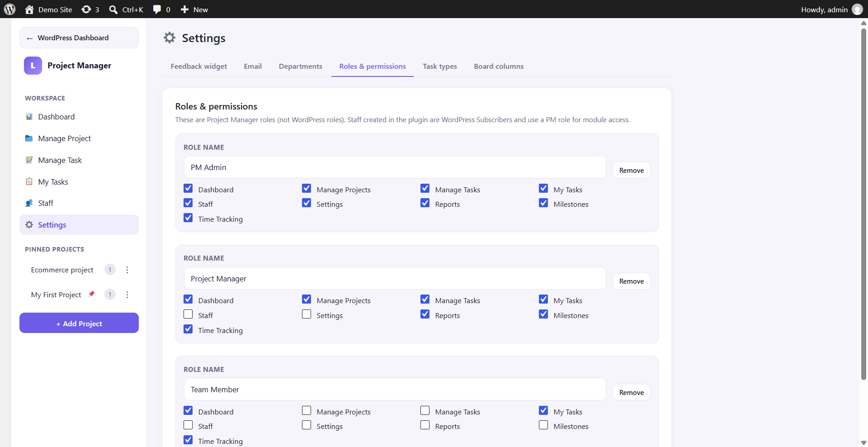
Task: Click the updates icon showing 3
Action: (x=86, y=10)
